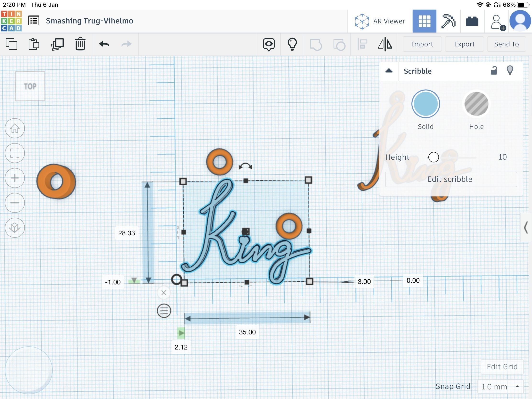Open the Import dialog
This screenshot has height=399, width=532.
(422, 44)
